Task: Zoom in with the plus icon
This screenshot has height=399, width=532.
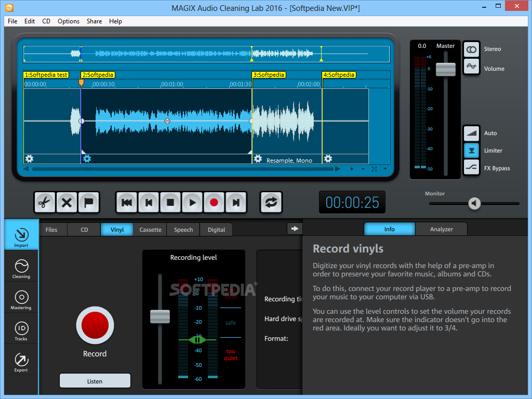Action: (x=352, y=169)
